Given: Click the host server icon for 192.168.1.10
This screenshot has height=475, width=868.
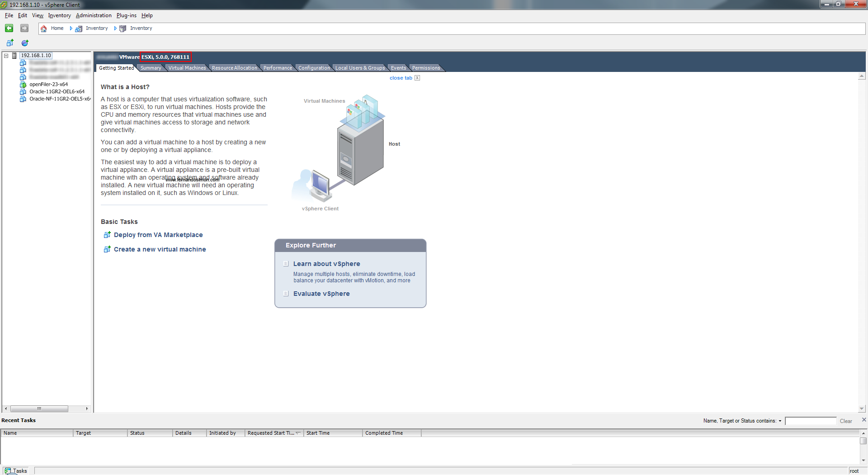Looking at the screenshot, I should click(x=14, y=56).
